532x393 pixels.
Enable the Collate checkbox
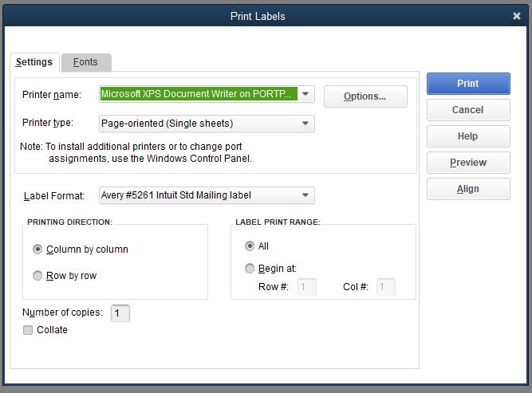pos(28,330)
